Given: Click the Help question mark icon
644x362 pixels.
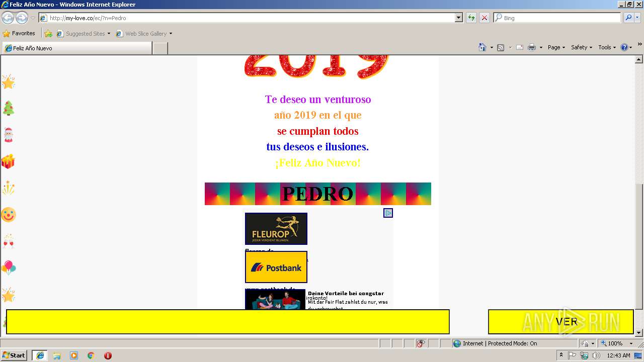Looking at the screenshot, I should (x=624, y=47).
